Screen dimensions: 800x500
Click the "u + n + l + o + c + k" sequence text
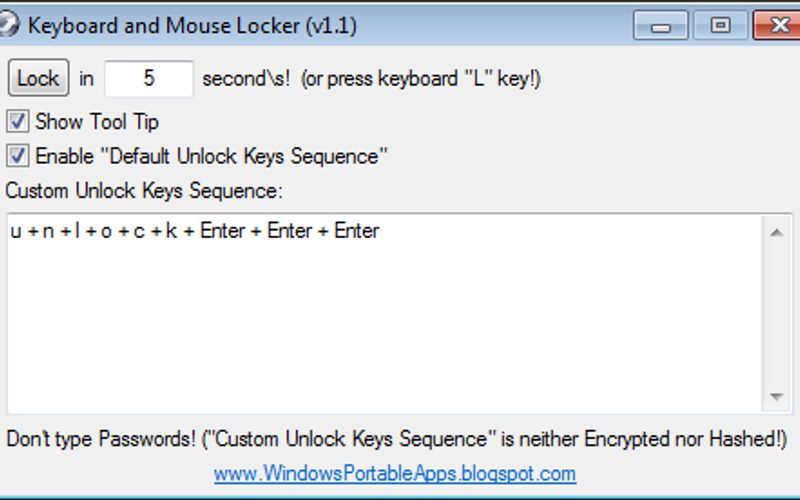tap(95, 231)
